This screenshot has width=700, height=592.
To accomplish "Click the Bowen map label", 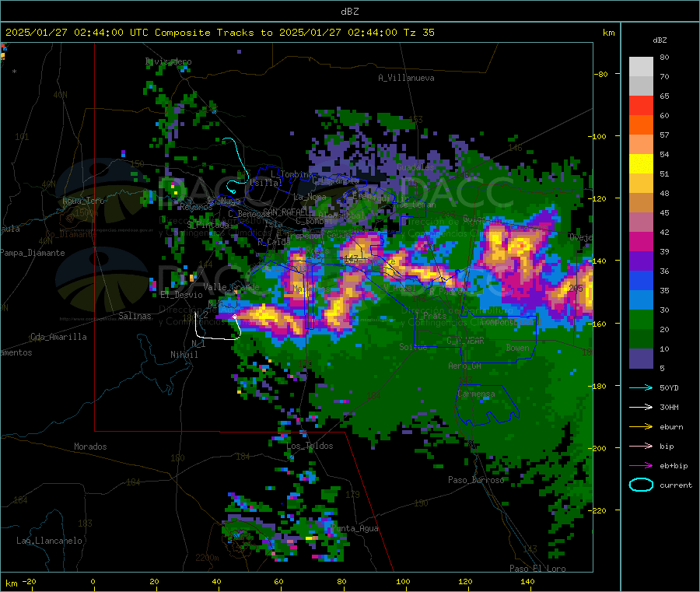I will (518, 347).
